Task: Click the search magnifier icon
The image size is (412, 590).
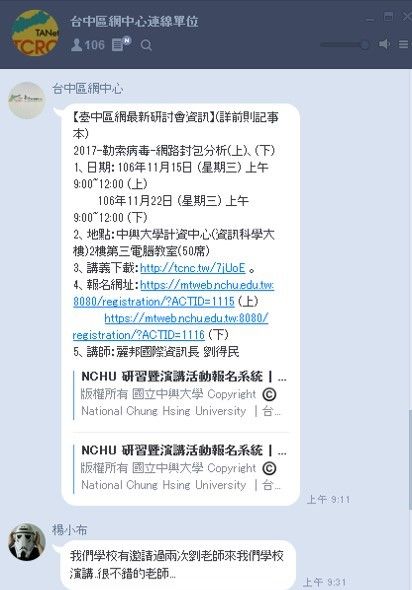Action: [146, 46]
